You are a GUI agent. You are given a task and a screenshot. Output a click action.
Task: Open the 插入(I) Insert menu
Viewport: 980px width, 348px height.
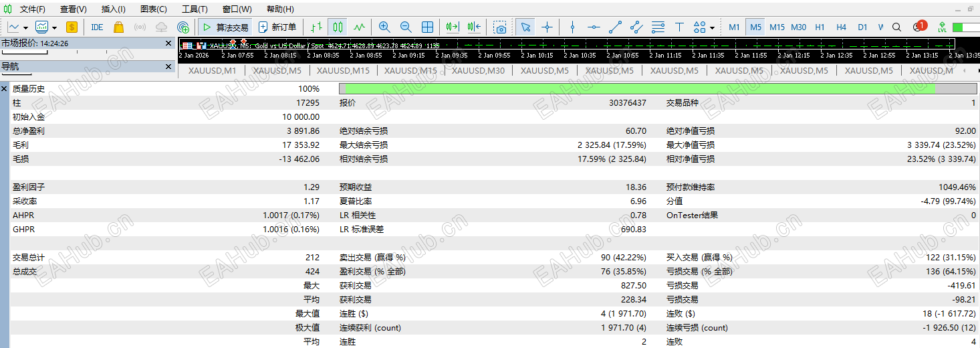113,9
